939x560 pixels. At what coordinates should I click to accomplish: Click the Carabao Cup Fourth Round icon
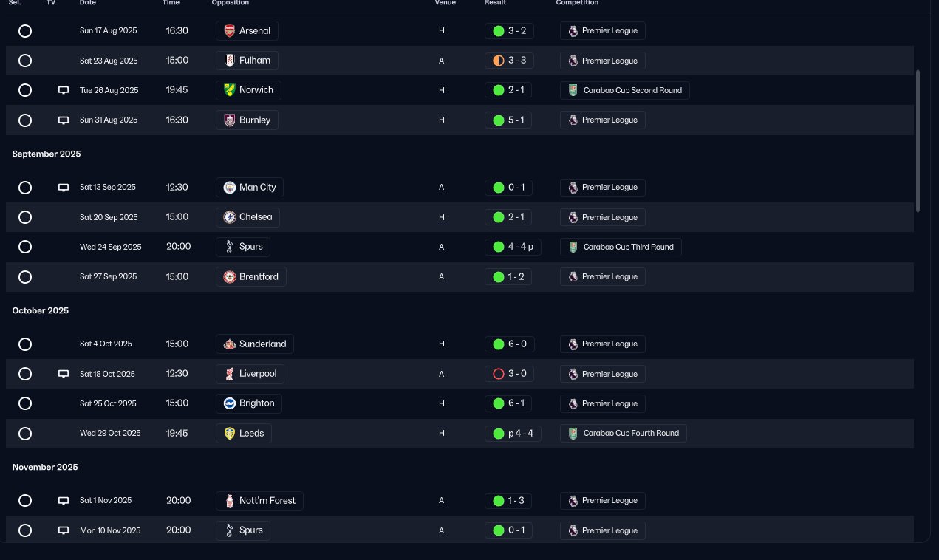pos(573,434)
